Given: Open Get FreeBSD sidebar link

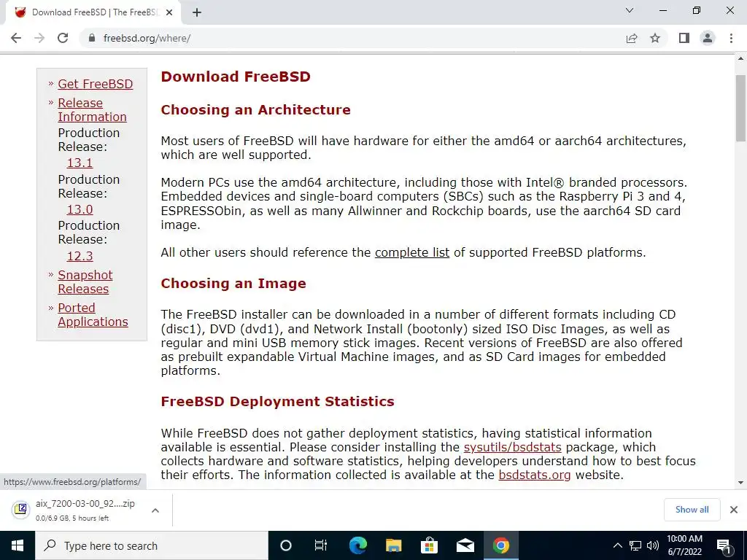Looking at the screenshot, I should [x=96, y=84].
